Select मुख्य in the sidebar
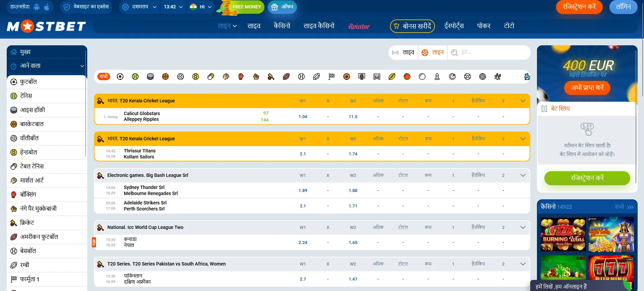644x291 pixels. [47, 52]
